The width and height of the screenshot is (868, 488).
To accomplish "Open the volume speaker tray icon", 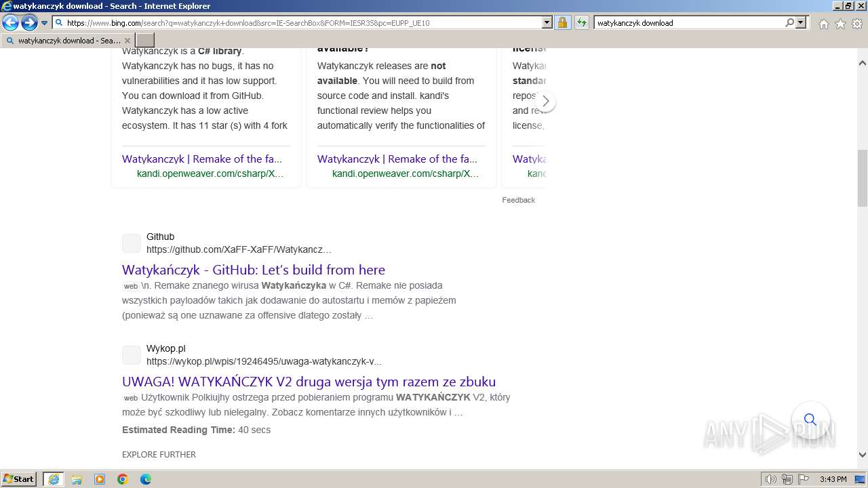I will pyautogui.click(x=771, y=479).
